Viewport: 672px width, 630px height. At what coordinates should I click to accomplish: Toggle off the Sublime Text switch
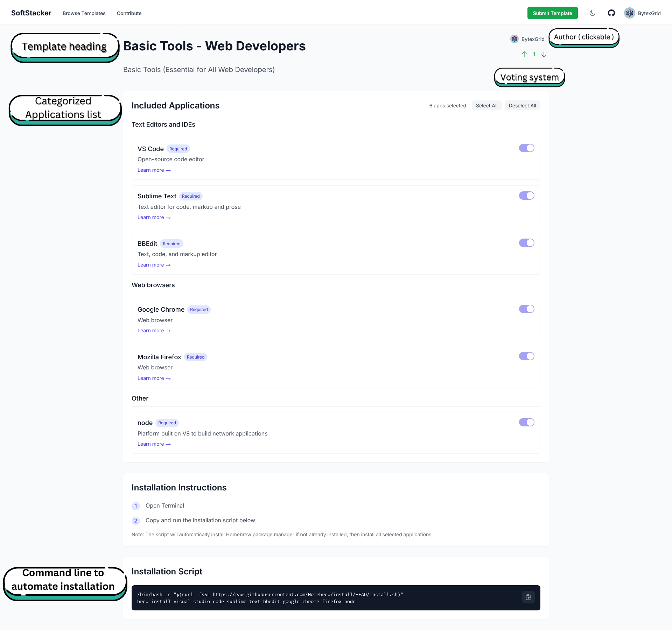[x=527, y=196]
